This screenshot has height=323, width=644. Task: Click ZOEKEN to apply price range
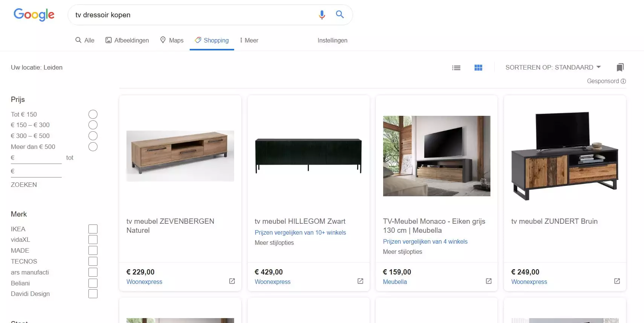click(x=24, y=185)
